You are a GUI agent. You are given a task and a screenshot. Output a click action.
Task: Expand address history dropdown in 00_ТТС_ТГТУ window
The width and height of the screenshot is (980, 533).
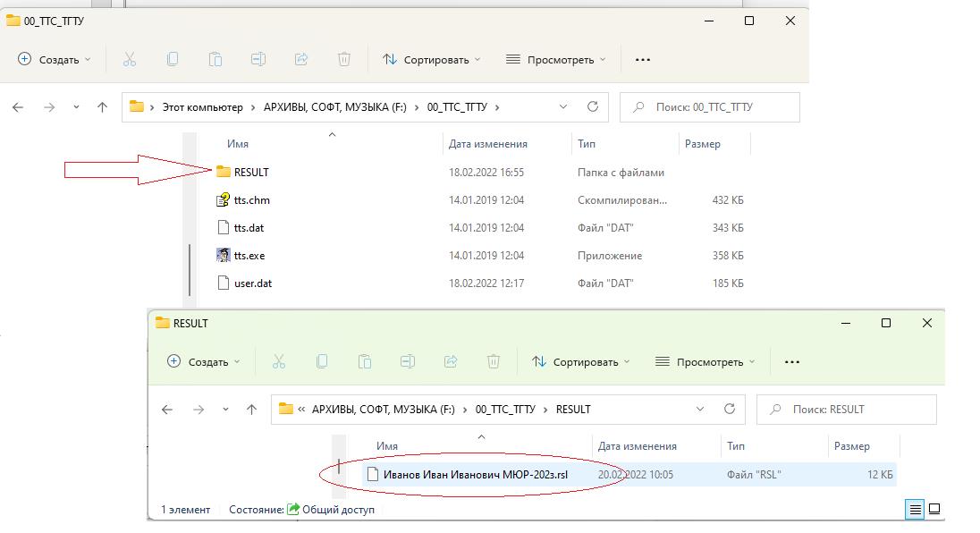tap(563, 106)
